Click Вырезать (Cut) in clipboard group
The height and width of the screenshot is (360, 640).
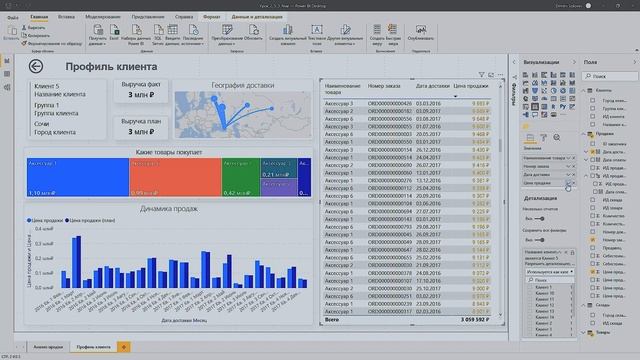click(x=33, y=28)
